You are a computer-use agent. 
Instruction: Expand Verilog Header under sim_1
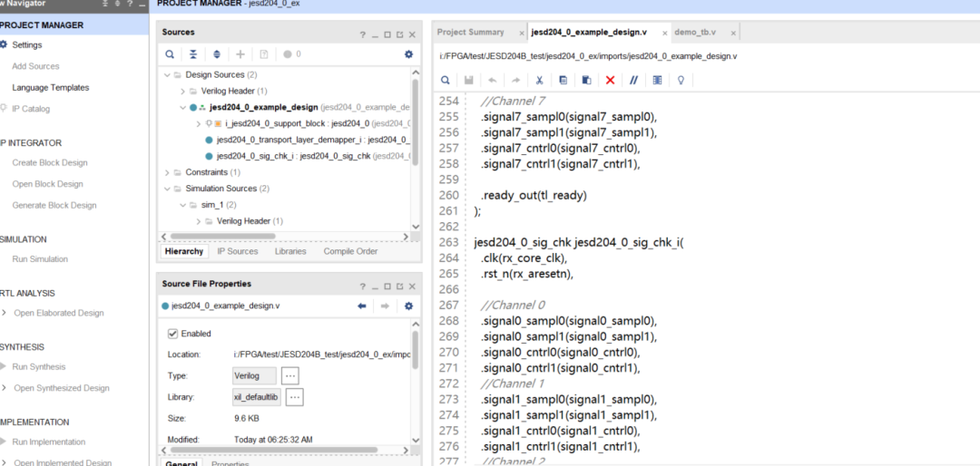[199, 221]
